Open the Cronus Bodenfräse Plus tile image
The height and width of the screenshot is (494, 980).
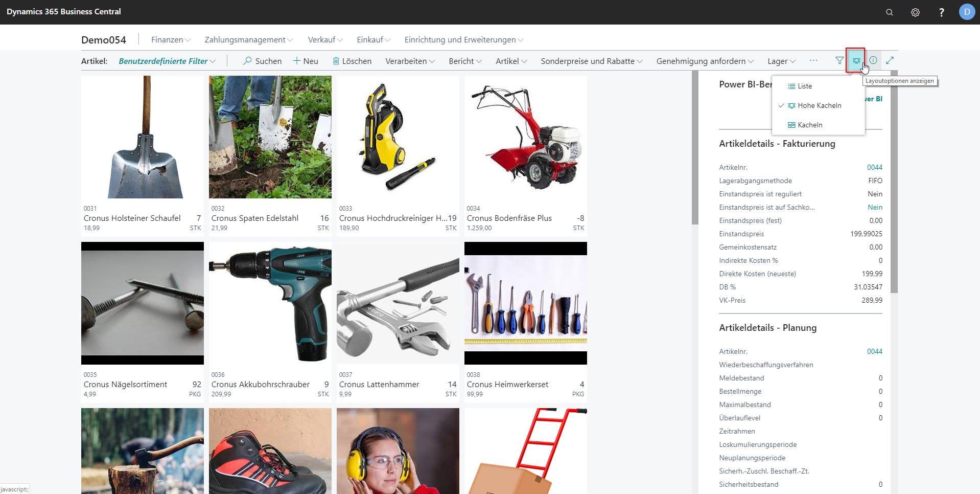[x=526, y=137]
